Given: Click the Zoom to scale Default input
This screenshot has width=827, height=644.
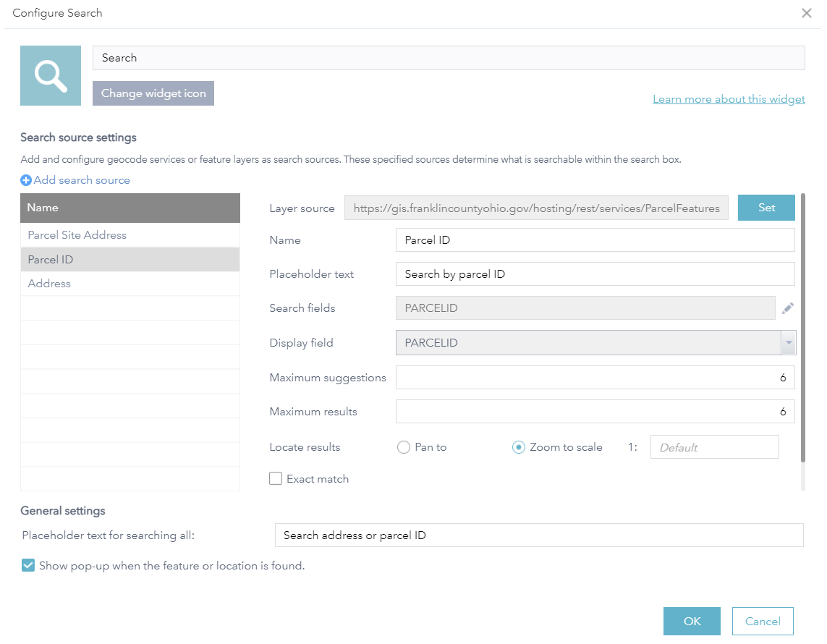Looking at the screenshot, I should [x=715, y=447].
